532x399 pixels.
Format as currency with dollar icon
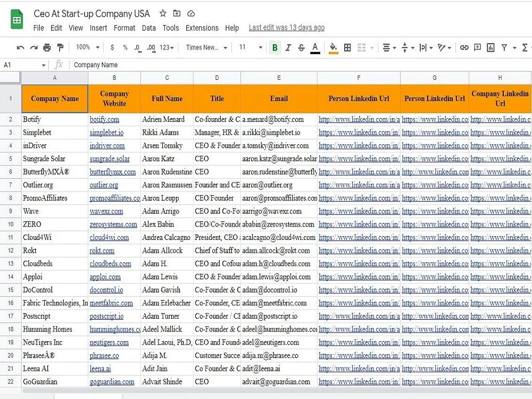tap(112, 47)
